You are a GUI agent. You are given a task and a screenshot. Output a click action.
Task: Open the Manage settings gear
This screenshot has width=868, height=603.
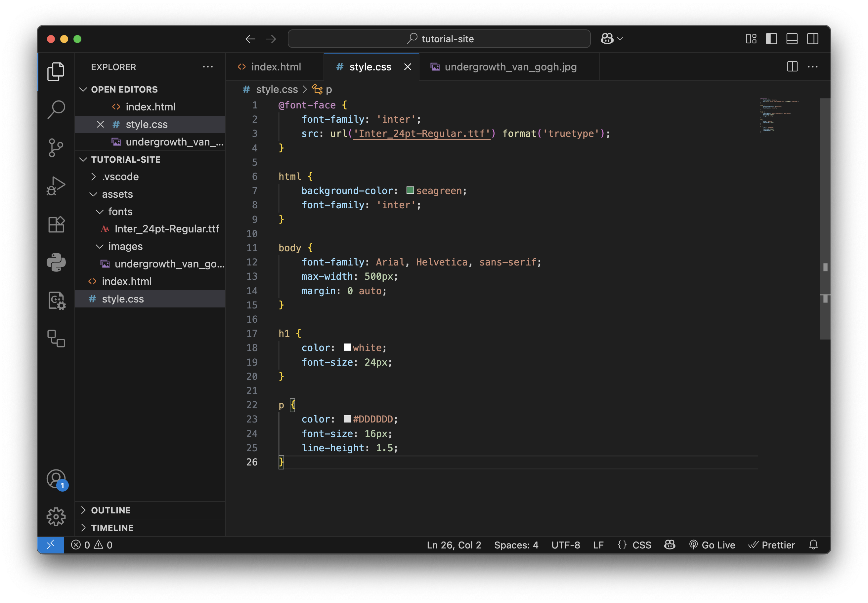point(56,516)
